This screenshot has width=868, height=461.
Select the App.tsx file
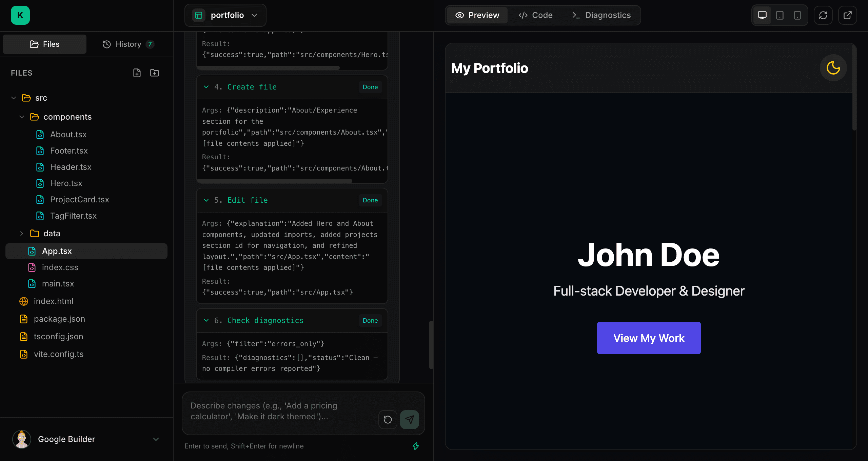(x=86, y=251)
